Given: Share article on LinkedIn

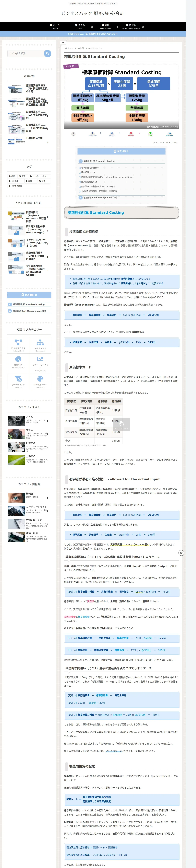Looking at the screenshot, I should click(170, 134).
